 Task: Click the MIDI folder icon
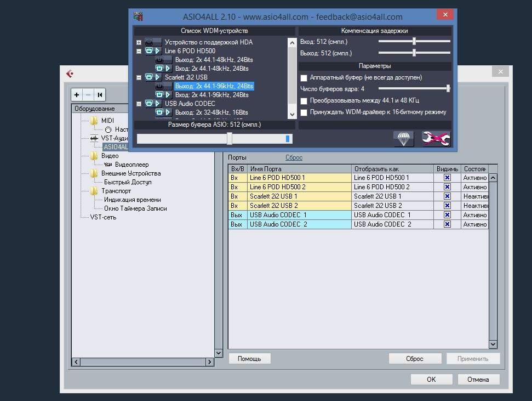click(x=94, y=121)
